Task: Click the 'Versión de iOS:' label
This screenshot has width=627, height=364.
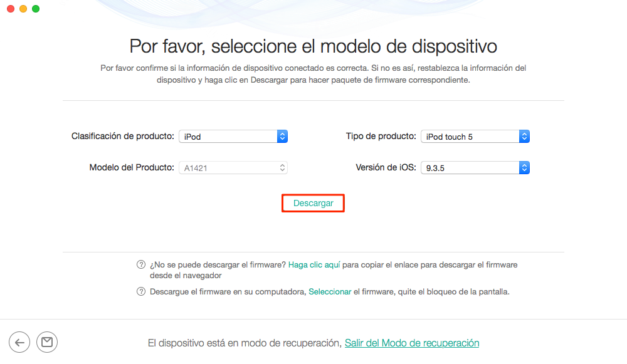Action: coord(386,167)
